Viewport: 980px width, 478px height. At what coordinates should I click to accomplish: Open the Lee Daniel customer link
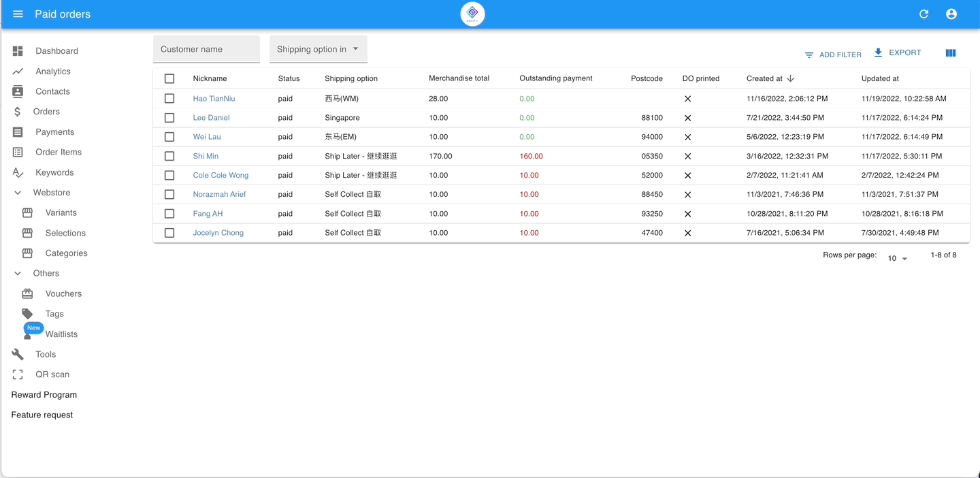tap(211, 118)
